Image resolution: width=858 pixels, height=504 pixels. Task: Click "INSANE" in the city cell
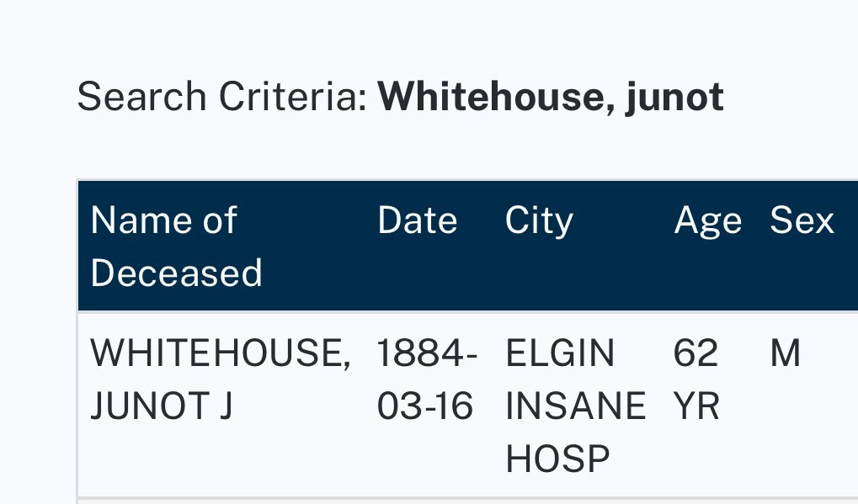575,406
